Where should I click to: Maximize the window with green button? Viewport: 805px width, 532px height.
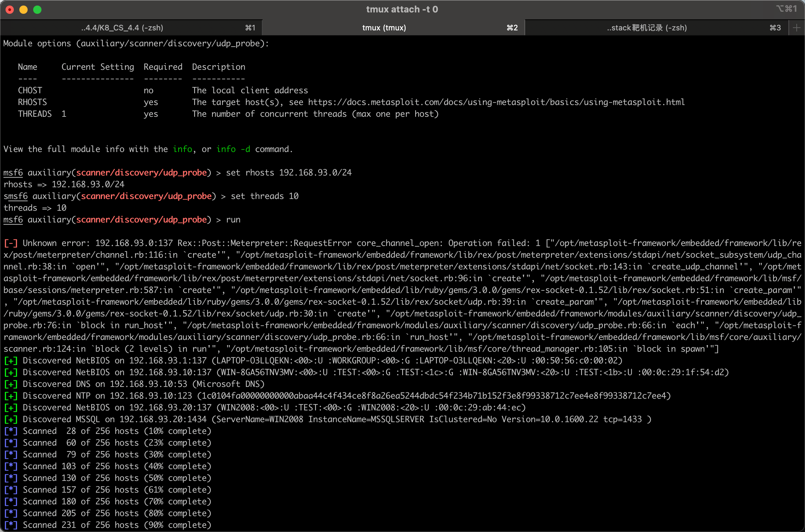tap(37, 10)
